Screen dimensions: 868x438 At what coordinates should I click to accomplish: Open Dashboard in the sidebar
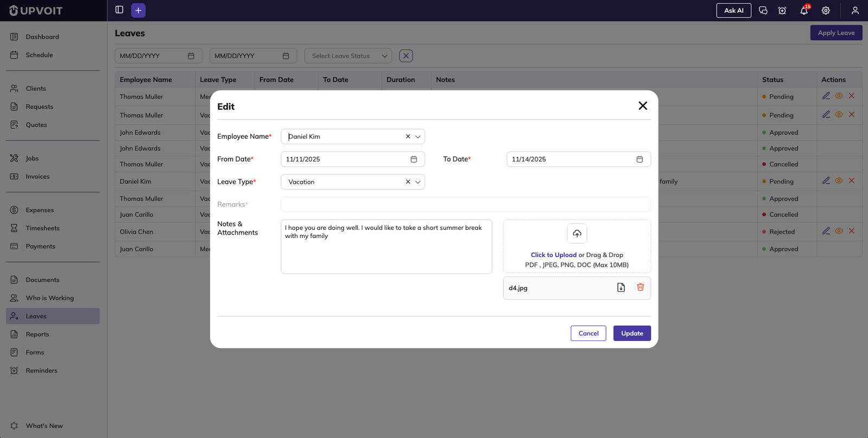tap(53, 37)
